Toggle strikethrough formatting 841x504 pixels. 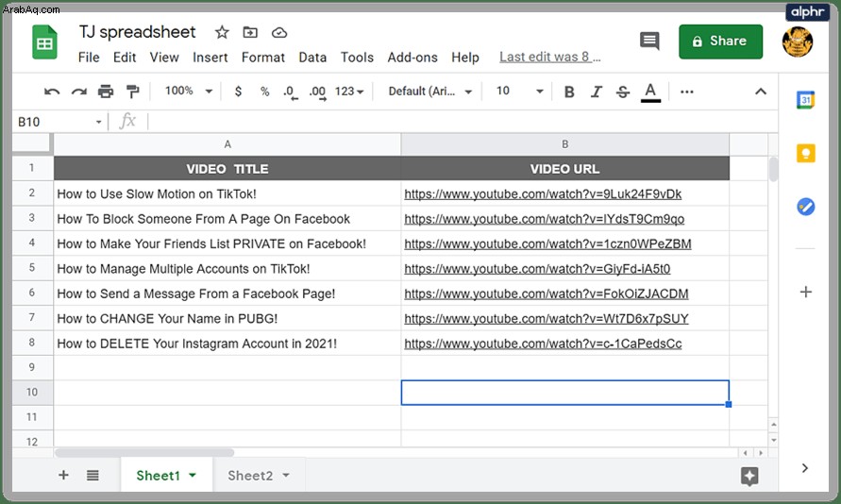623,92
